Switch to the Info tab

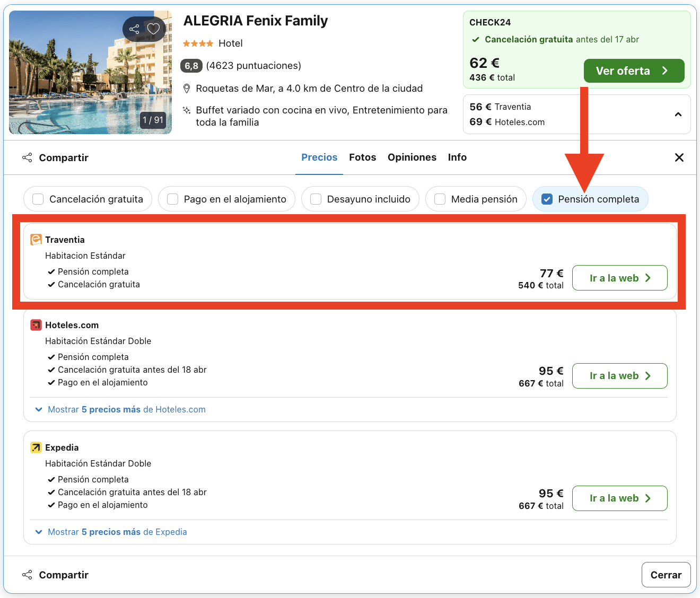[457, 157]
